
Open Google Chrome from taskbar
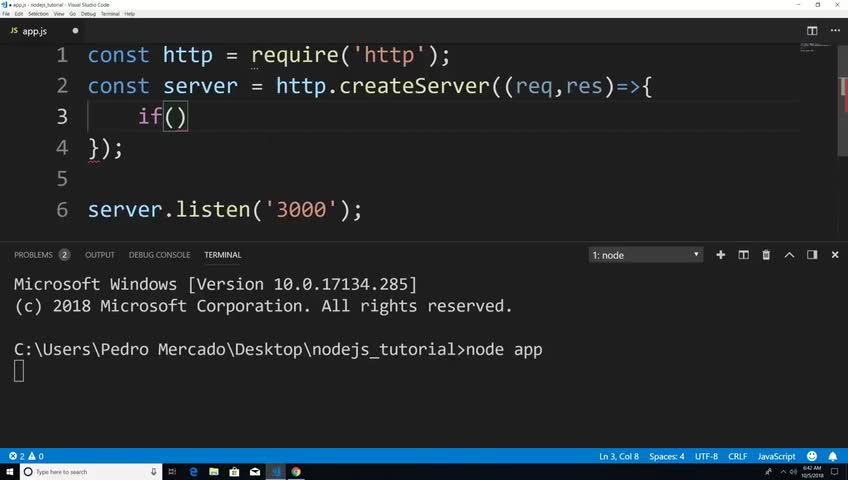tap(296, 472)
